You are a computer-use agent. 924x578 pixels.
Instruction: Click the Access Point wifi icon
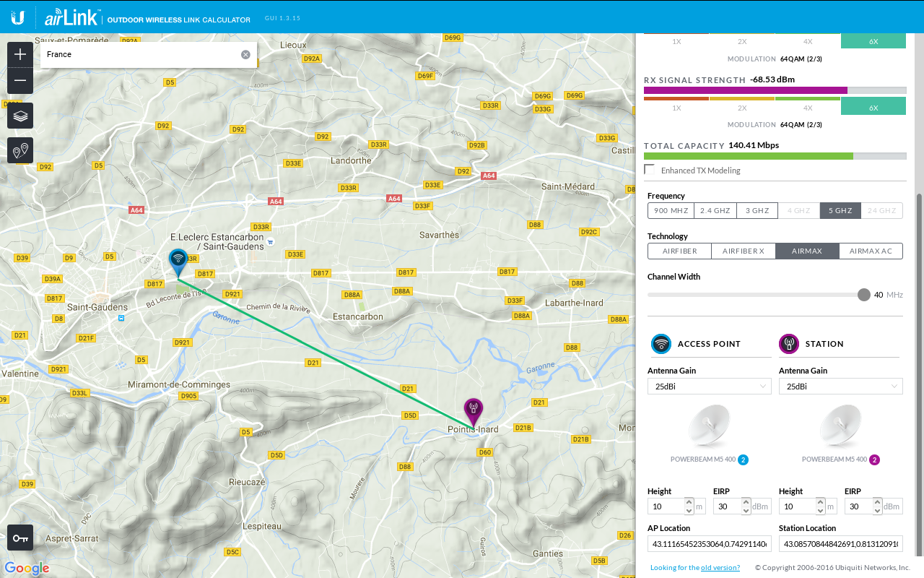coord(661,344)
